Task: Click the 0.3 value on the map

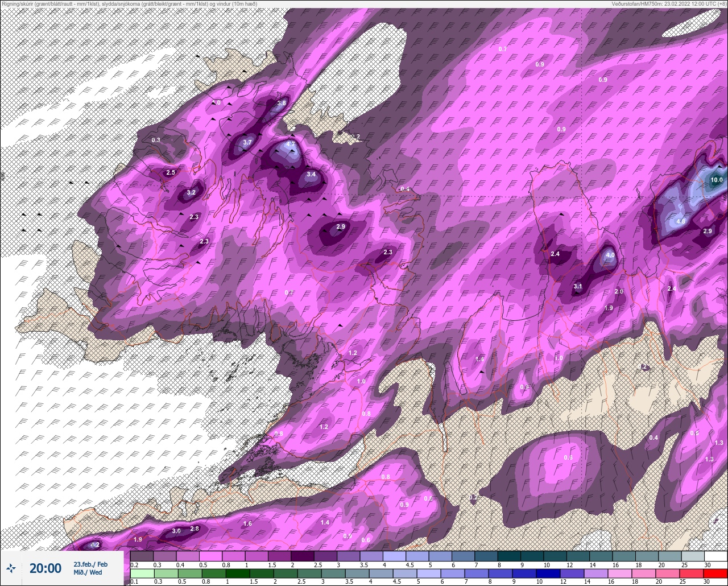Action: tap(156, 140)
